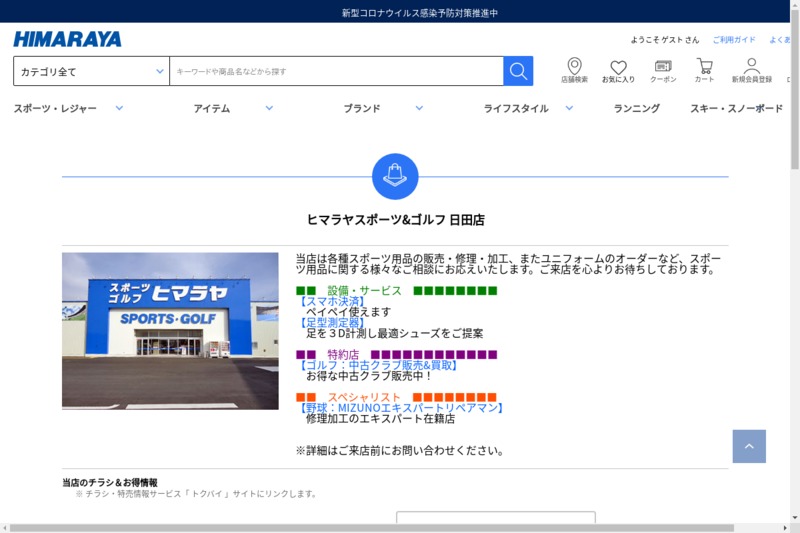Image resolution: width=800 pixels, height=533 pixels.
Task: Open the ライフスタイル menu
Action: pos(516,108)
